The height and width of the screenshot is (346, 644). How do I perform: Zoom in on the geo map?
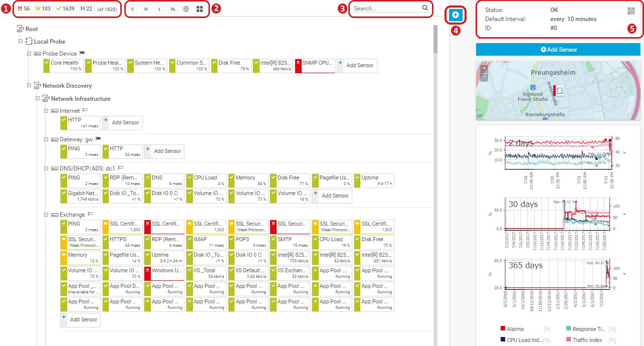tap(484, 68)
